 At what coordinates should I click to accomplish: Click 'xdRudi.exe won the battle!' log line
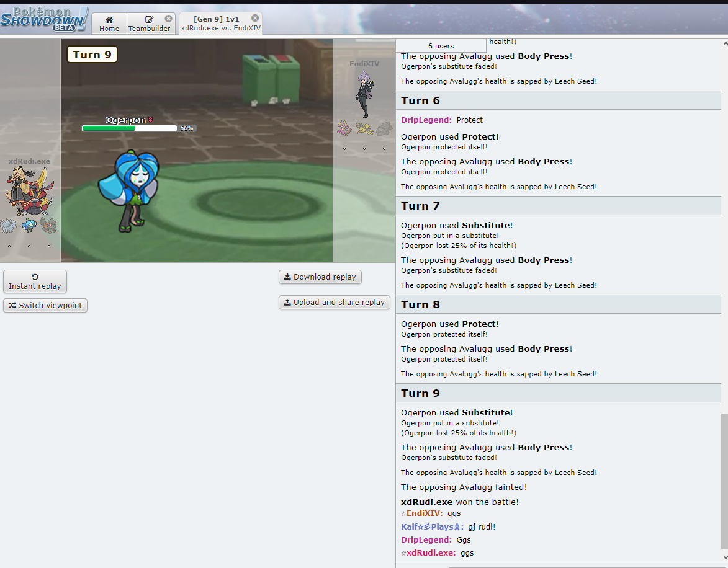460,502
